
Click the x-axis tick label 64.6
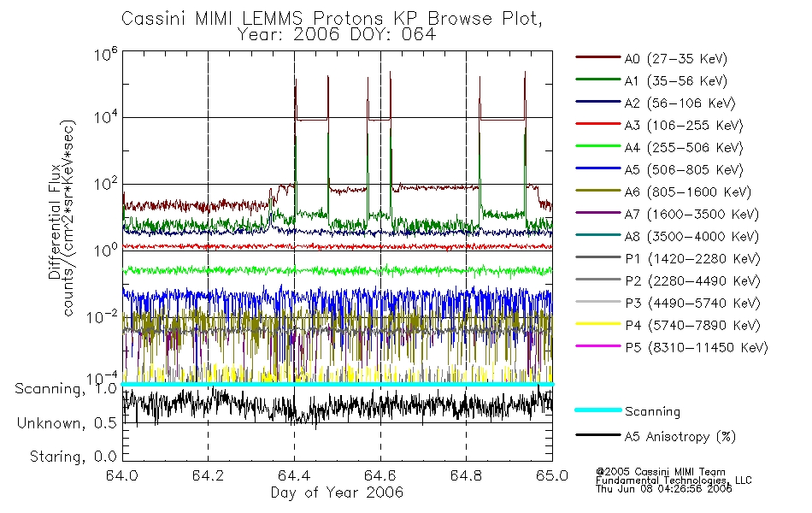(380, 475)
